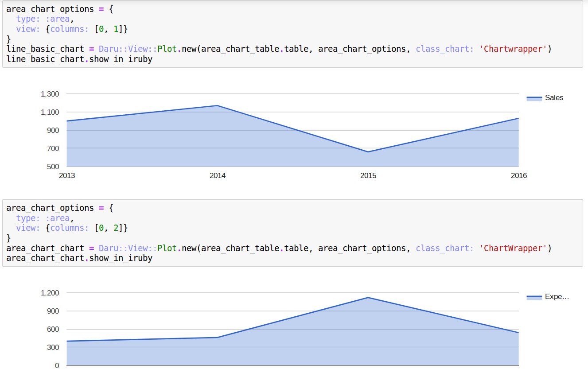Click the 'area_chart_chart.show_in_iruby' code line
The image size is (588, 369).
point(79,258)
